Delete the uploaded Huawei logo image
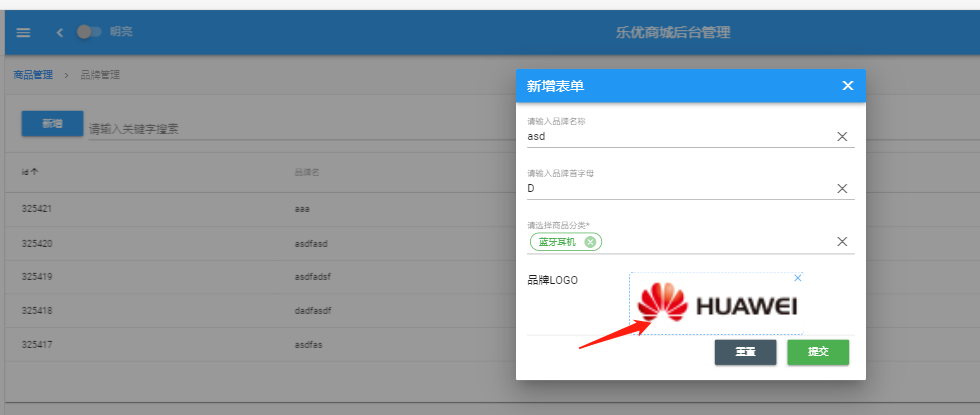The height and width of the screenshot is (415, 980). [797, 278]
